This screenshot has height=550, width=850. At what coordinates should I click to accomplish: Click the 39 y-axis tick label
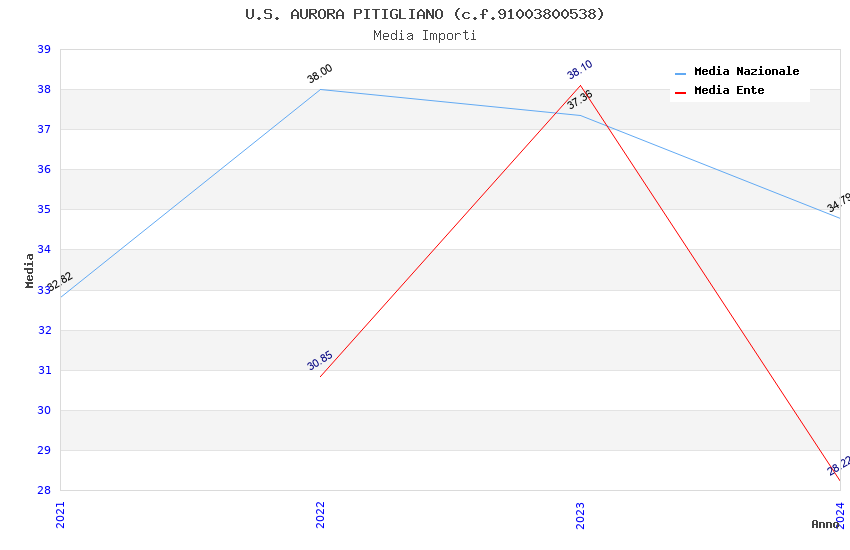tap(44, 50)
